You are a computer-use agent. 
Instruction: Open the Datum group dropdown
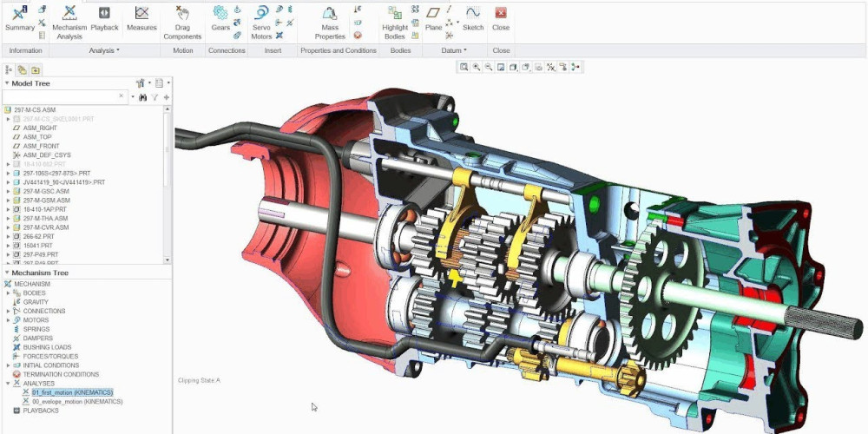pyautogui.click(x=454, y=50)
